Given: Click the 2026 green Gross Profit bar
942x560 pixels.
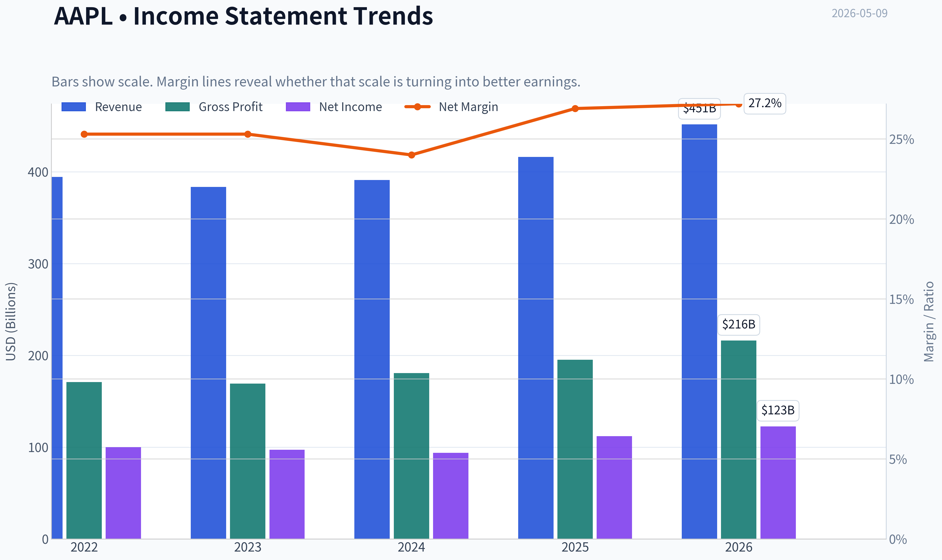Looking at the screenshot, I should [x=739, y=440].
